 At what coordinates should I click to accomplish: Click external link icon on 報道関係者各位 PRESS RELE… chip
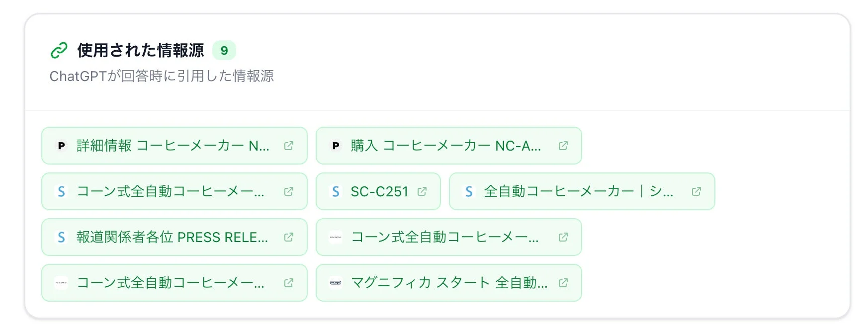coord(288,237)
